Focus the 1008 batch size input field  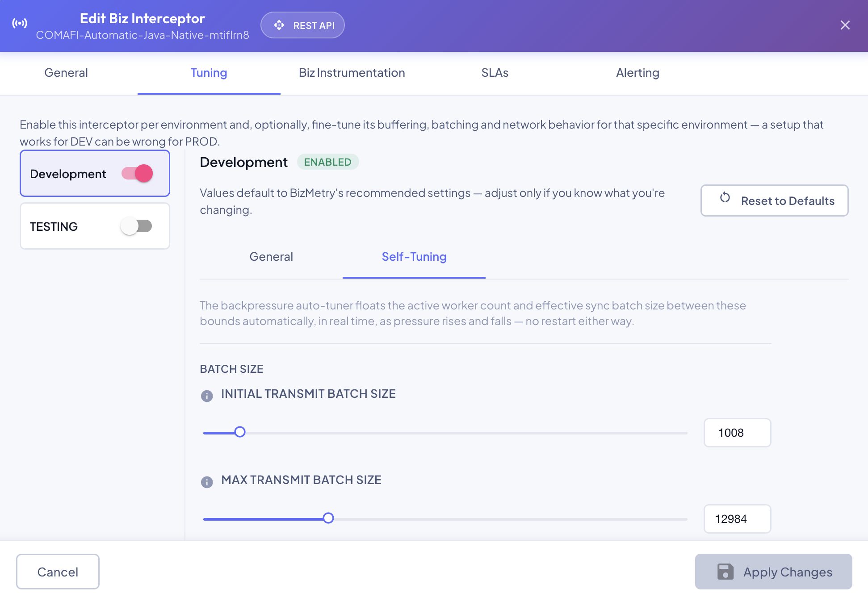pos(738,433)
